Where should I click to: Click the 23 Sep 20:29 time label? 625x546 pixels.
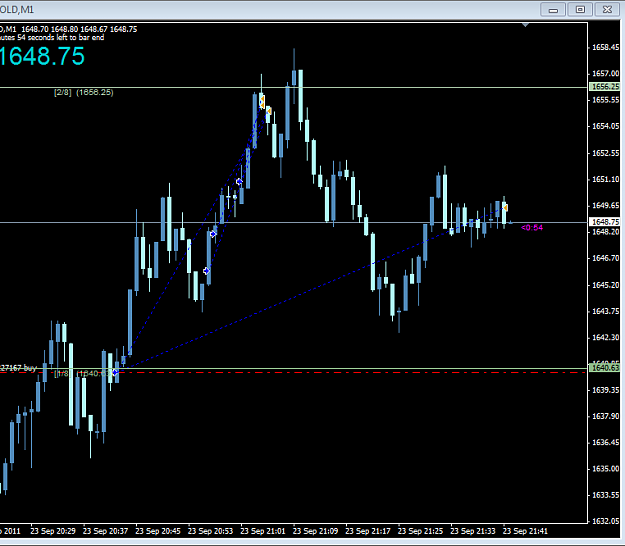[x=53, y=531]
